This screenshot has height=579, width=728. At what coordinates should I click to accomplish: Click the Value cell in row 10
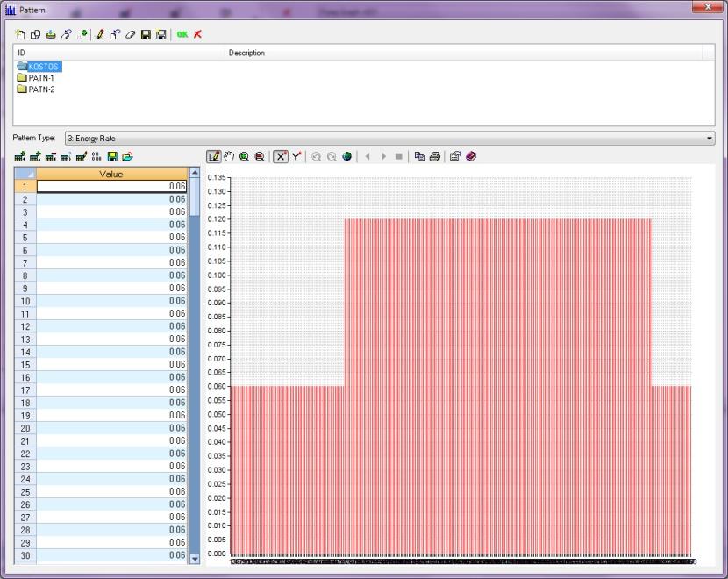pyautogui.click(x=111, y=301)
